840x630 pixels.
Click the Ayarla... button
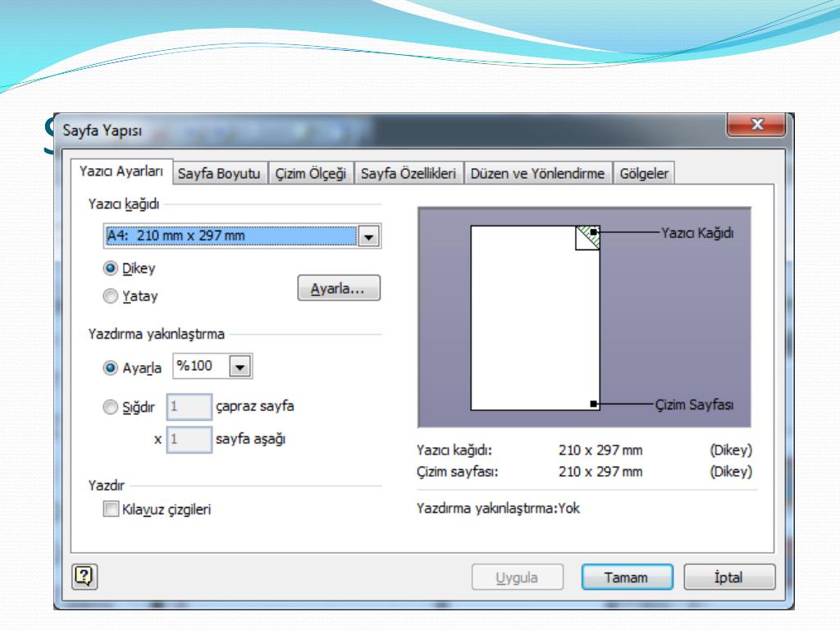click(339, 288)
